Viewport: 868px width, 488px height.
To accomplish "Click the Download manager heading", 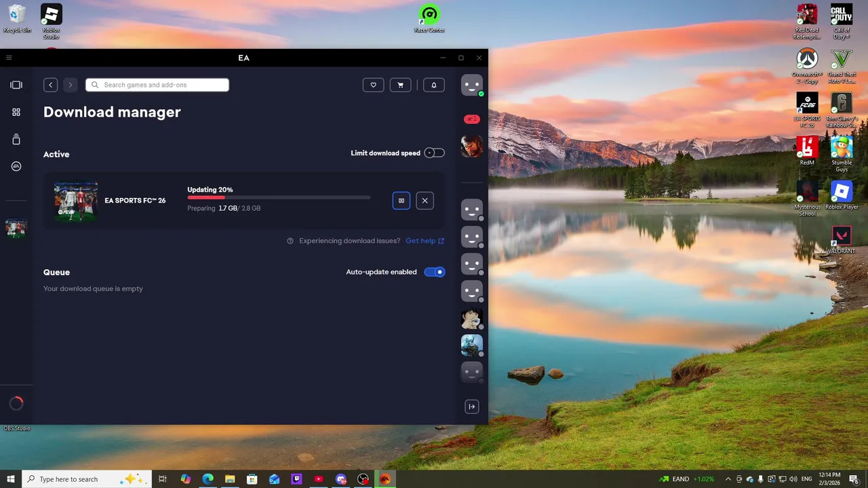I will pyautogui.click(x=112, y=112).
